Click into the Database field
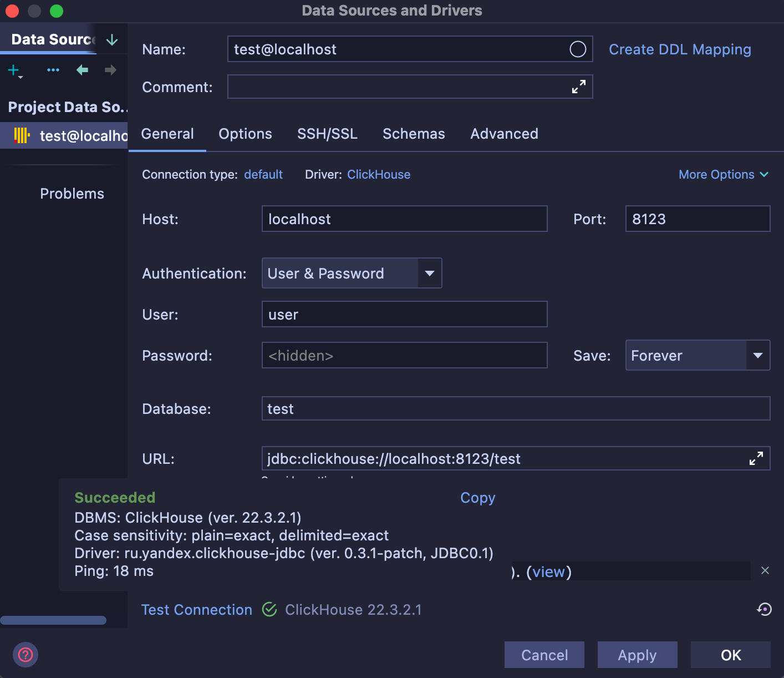Screen dimensions: 784x678 click(516, 408)
